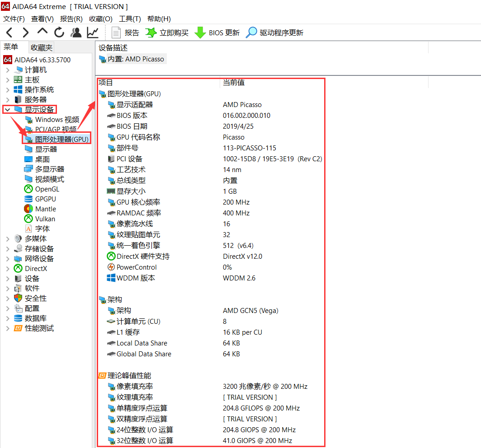The height and width of the screenshot is (448, 481).
Task: Collapse the 显示设备 tree branch
Action: (x=8, y=109)
